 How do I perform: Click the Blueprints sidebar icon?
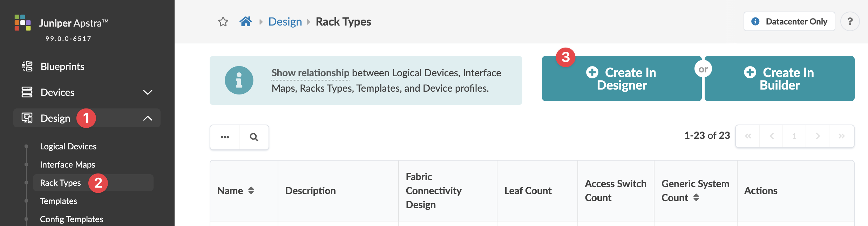coord(27,66)
